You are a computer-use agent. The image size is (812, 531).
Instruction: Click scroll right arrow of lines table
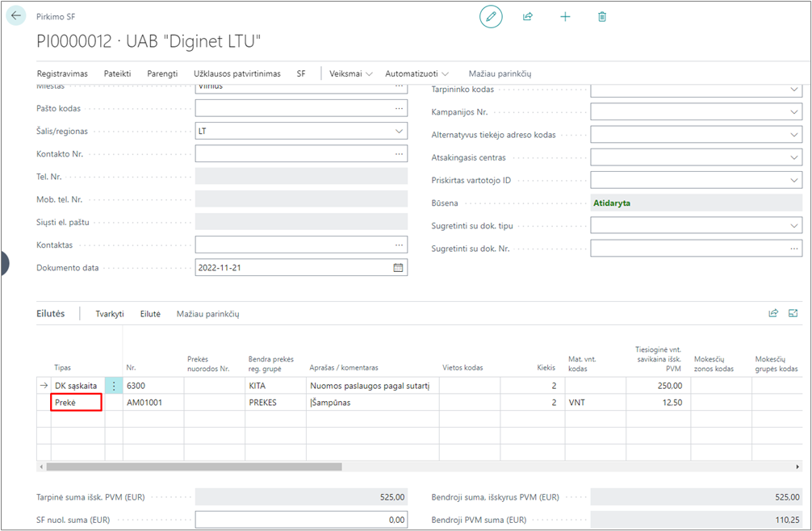[x=797, y=466]
